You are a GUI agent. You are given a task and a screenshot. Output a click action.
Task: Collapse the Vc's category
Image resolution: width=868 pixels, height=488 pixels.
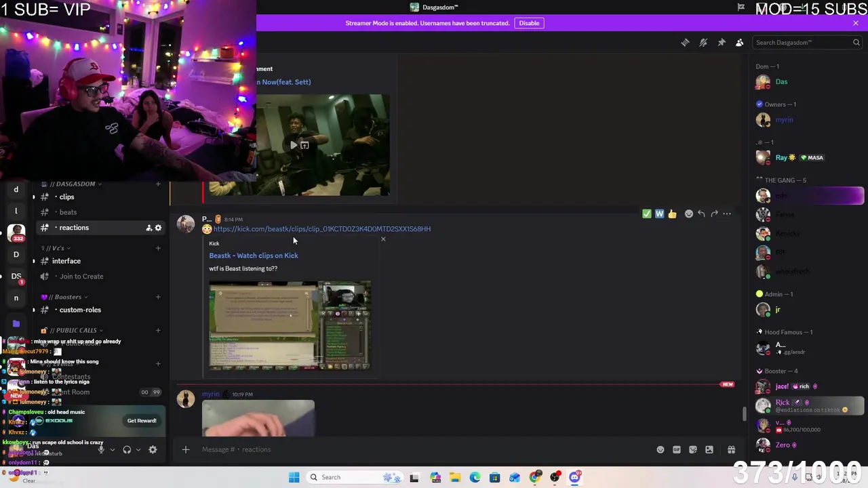click(56, 248)
